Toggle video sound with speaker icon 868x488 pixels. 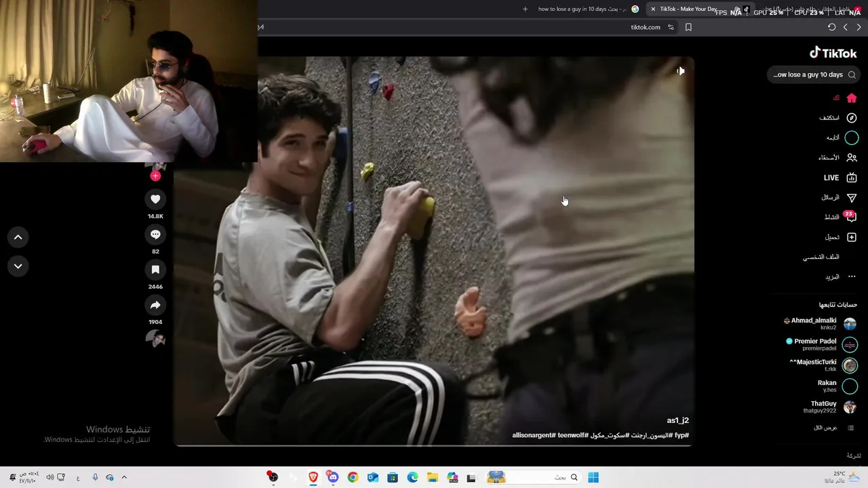680,70
